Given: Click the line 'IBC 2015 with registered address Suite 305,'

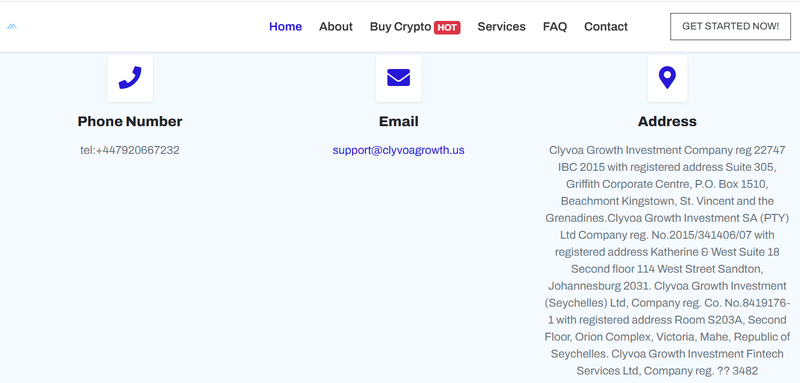Looking at the screenshot, I should point(667,167).
